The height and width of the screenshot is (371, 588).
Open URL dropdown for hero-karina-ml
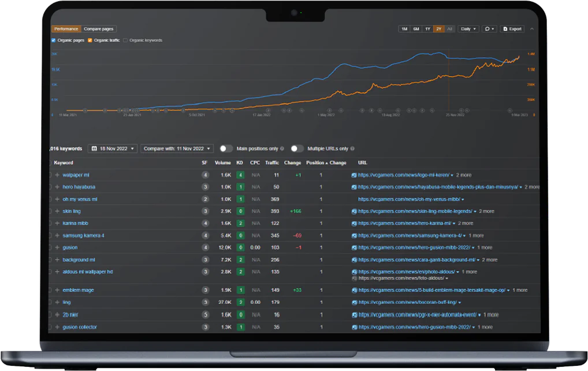tap(454, 223)
